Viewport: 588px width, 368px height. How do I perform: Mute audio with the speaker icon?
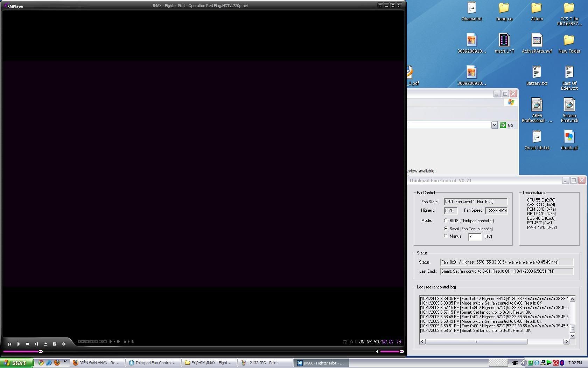pos(377,352)
